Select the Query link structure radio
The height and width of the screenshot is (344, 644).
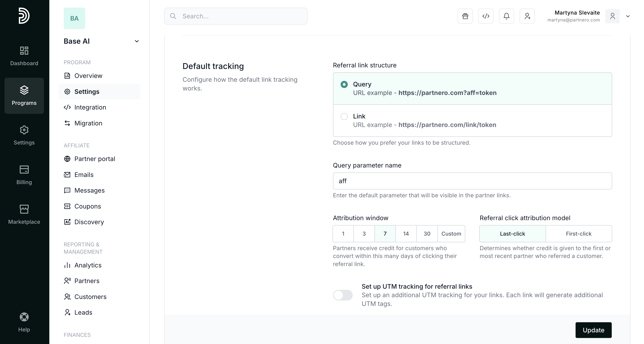click(x=344, y=84)
